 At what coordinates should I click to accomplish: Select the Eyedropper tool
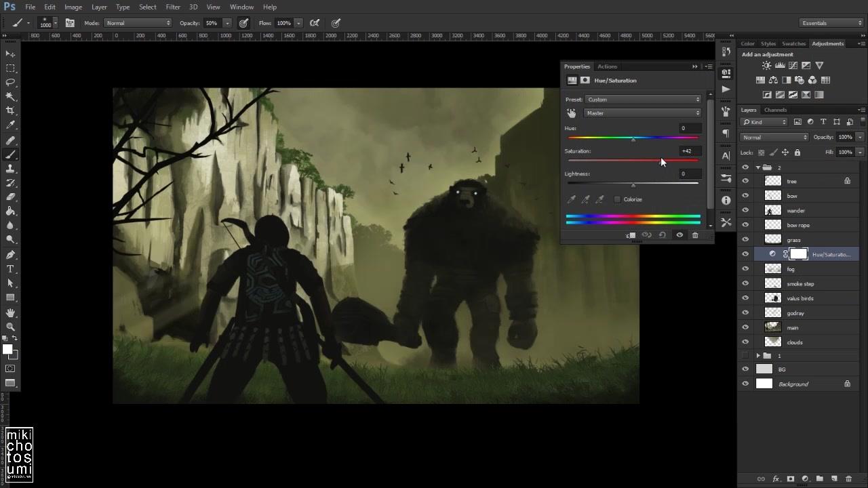click(x=10, y=125)
